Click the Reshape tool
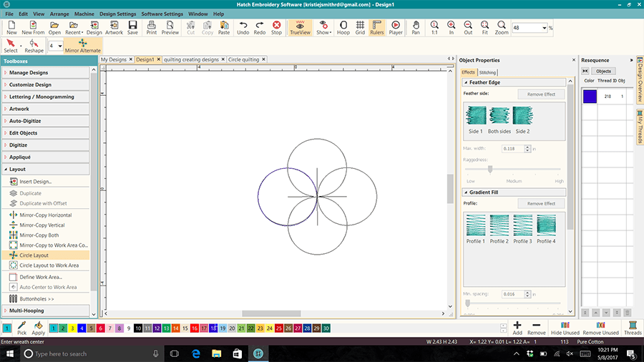 [x=33, y=46]
